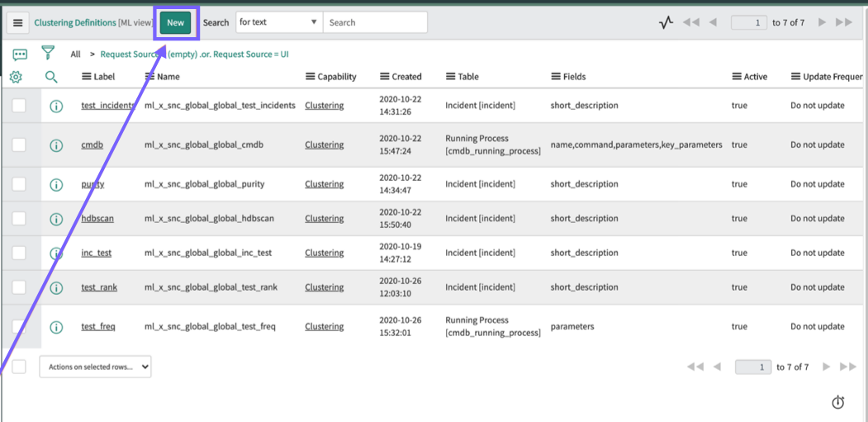Open the personalize list gear icon

[x=16, y=77]
